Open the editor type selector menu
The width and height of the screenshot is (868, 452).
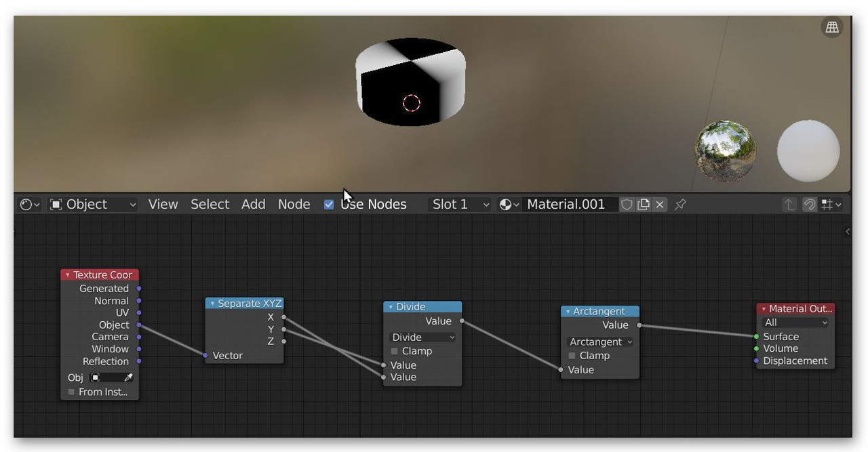coord(30,205)
